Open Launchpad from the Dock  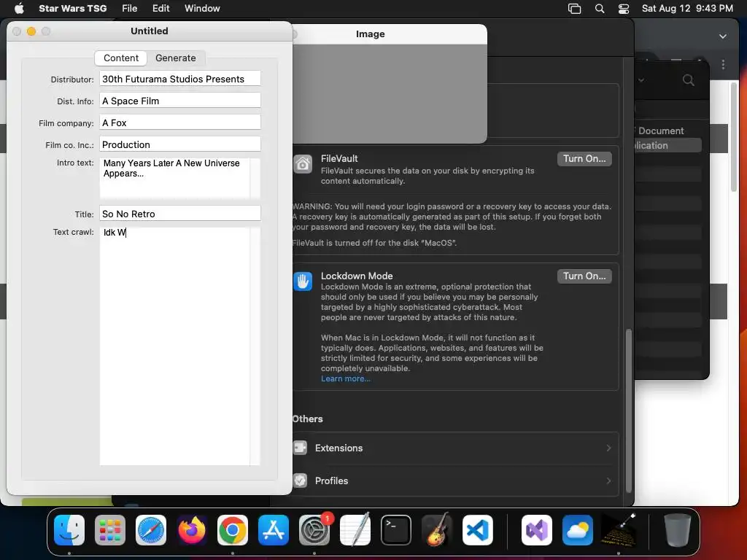point(110,530)
